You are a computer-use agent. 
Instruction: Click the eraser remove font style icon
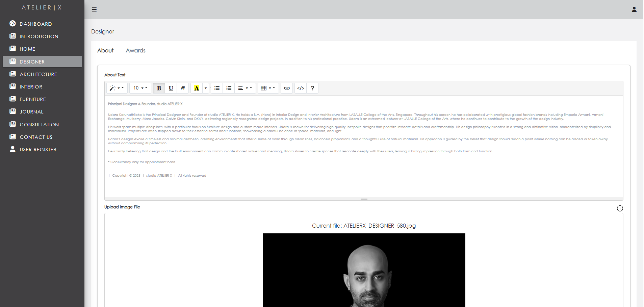pos(183,88)
